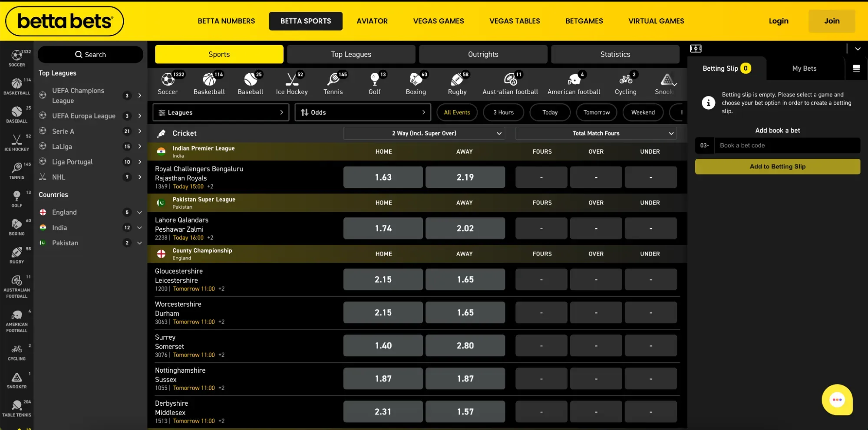Bet on Somerset away odds 2.80
The width and height of the screenshot is (868, 430).
(465, 345)
